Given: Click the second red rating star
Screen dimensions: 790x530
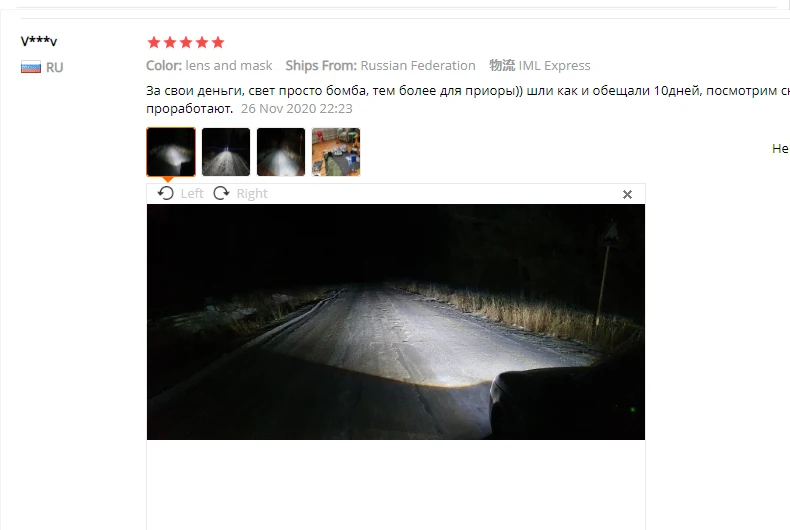Looking at the screenshot, I should pos(170,42).
